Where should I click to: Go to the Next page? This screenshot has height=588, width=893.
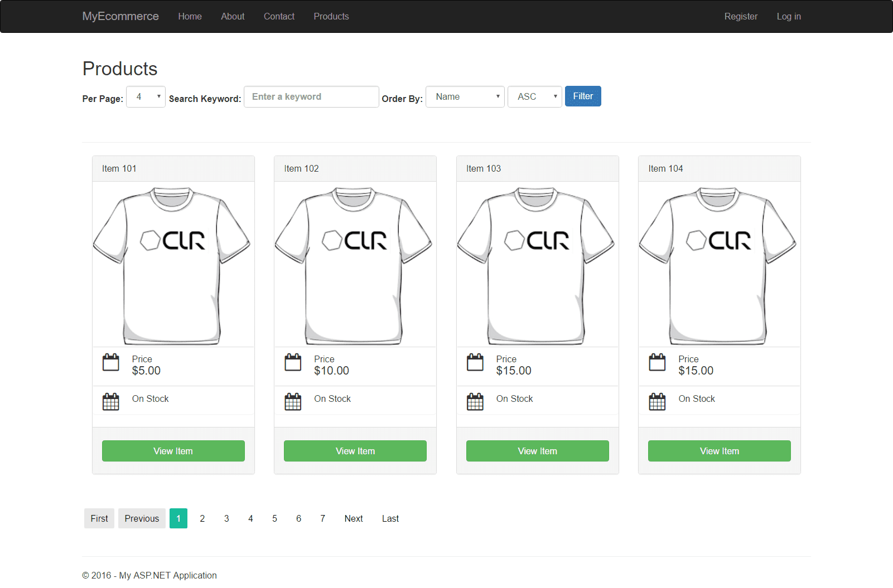[354, 518]
